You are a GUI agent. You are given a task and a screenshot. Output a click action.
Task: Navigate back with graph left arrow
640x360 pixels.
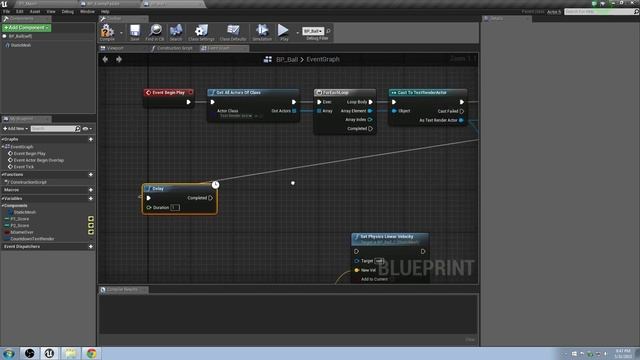point(105,59)
